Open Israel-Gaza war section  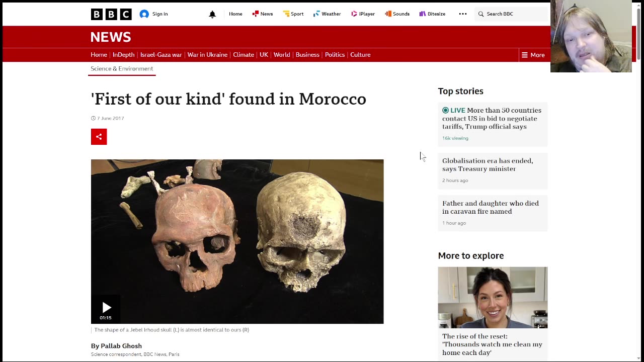point(161,55)
